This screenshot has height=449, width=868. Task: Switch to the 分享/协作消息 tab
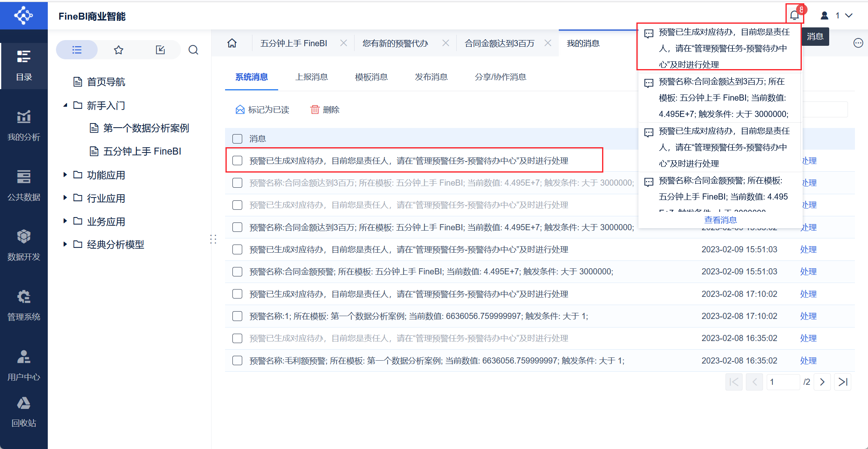(x=500, y=77)
